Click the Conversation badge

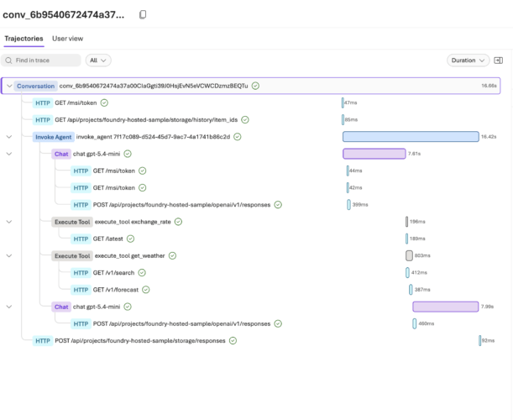35,86
